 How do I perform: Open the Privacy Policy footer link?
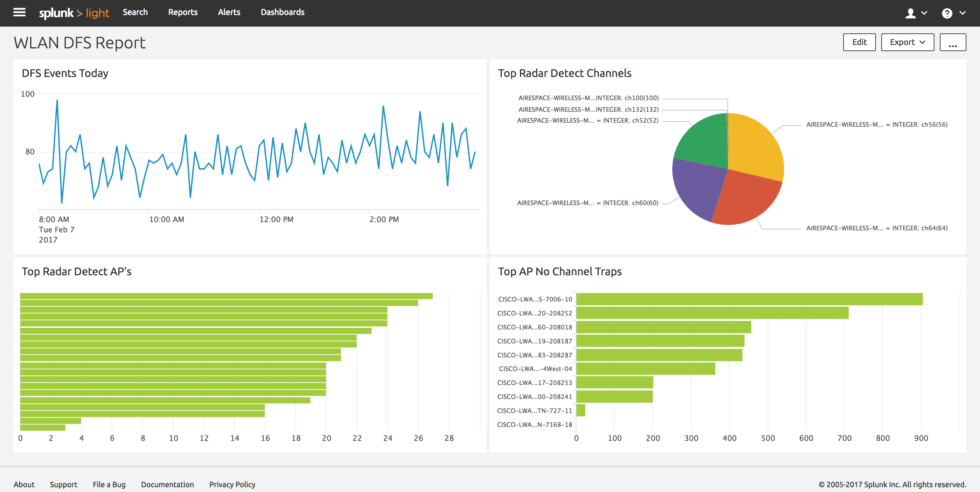click(232, 485)
